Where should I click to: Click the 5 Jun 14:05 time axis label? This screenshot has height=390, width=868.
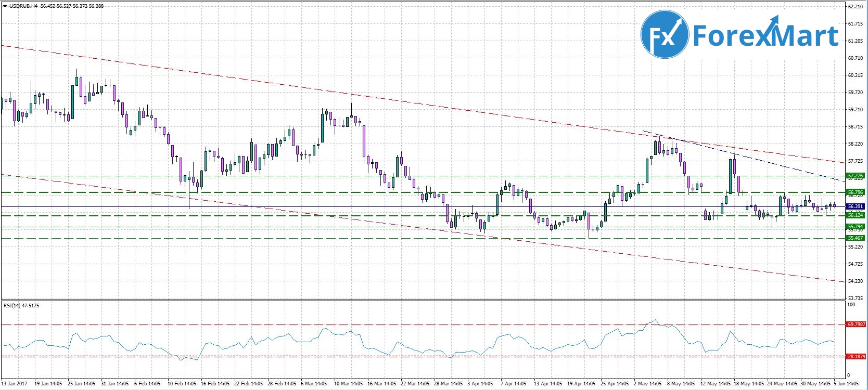tap(847, 384)
